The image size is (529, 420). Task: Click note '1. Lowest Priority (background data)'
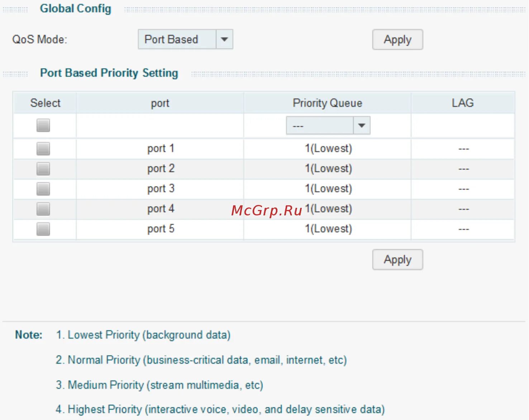click(x=143, y=335)
